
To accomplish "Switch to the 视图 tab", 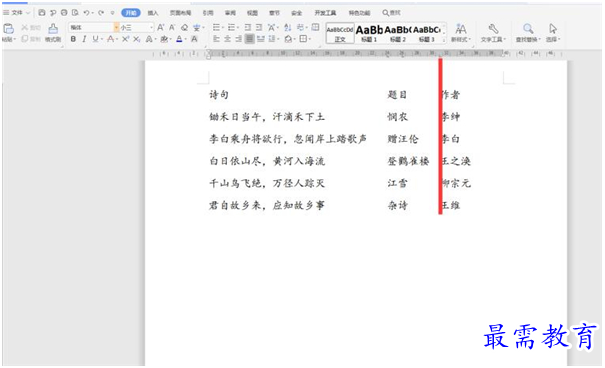I will coord(252,13).
